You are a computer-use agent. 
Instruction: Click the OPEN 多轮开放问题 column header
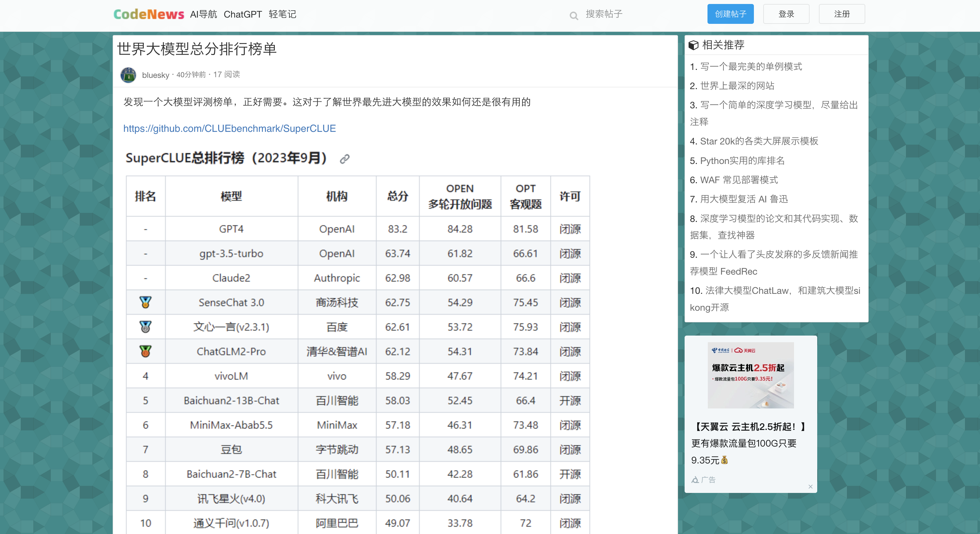click(x=460, y=196)
